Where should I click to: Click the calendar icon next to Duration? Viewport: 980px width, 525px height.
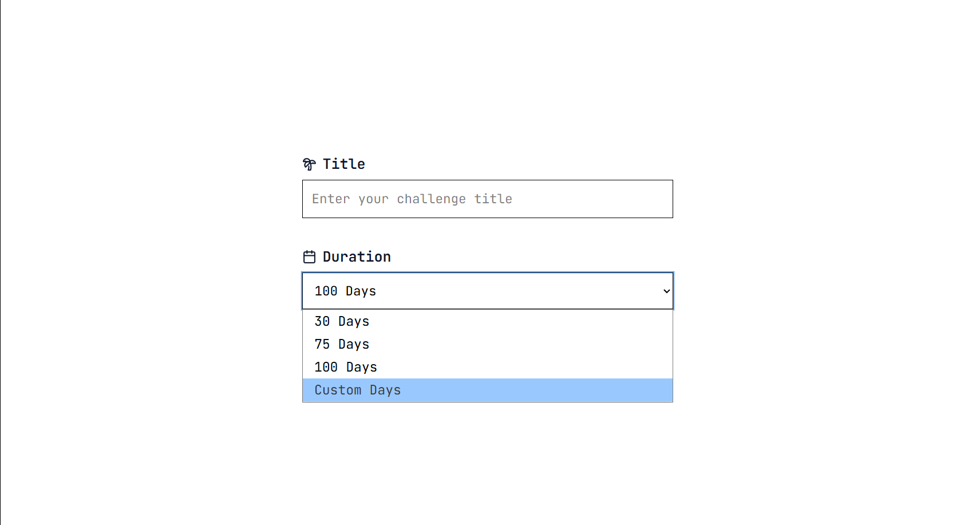pyautogui.click(x=309, y=256)
